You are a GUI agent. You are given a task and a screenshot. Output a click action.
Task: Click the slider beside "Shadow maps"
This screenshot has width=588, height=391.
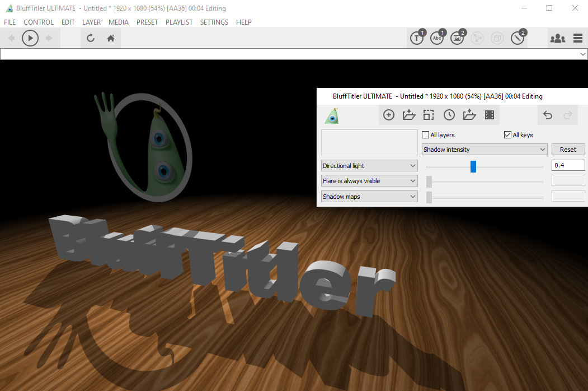pyautogui.click(x=484, y=197)
